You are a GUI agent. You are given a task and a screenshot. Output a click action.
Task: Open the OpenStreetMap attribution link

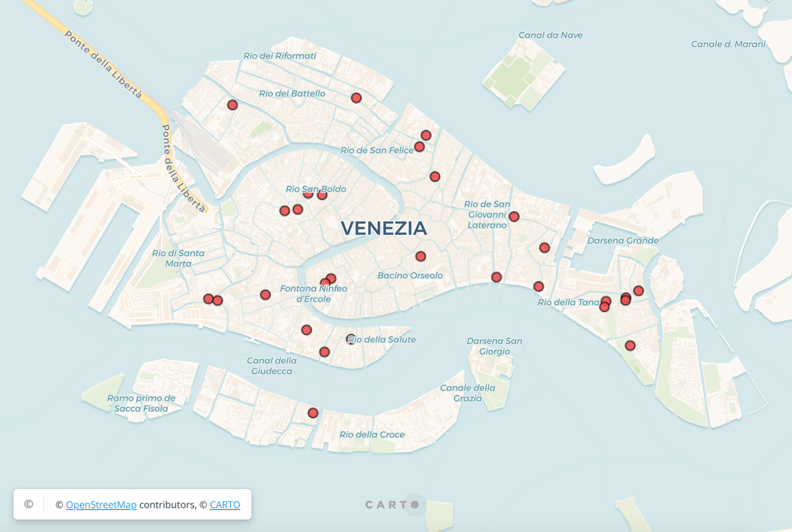point(101,505)
